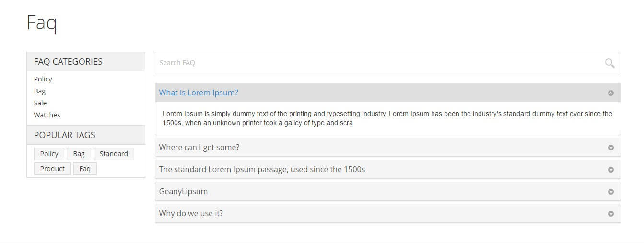Select the Product popular tag
This screenshot has height=243, width=644.
click(x=52, y=169)
